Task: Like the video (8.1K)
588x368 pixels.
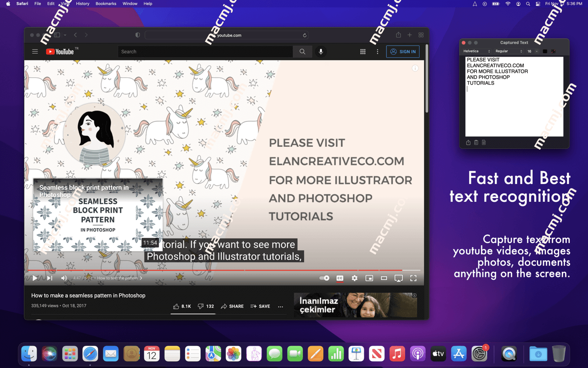Action: (182, 306)
